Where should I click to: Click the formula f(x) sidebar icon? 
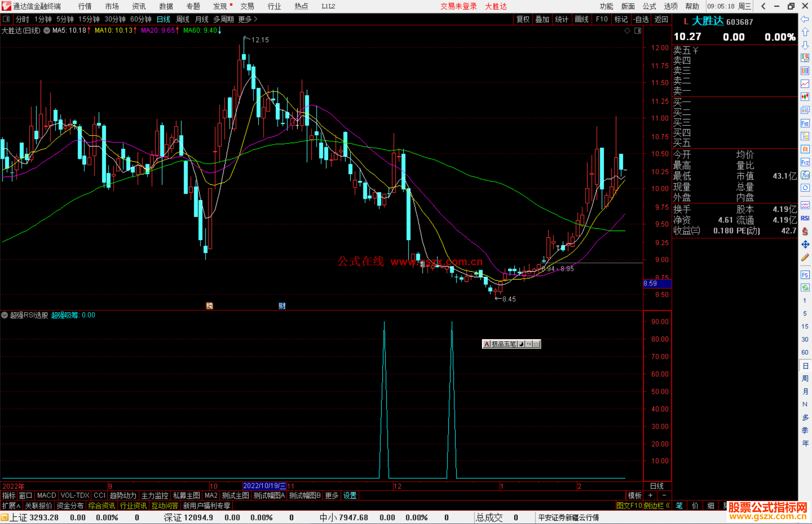[805, 175]
